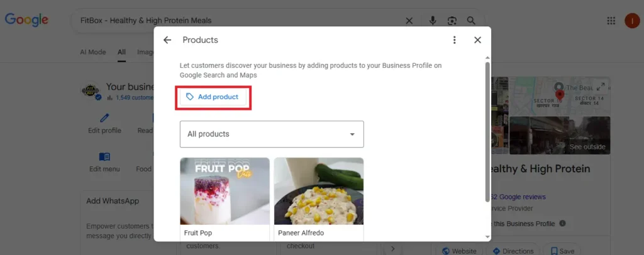This screenshot has height=255, width=644.
Task: Open the three-dot menu in Products dialog
Action: tap(454, 40)
